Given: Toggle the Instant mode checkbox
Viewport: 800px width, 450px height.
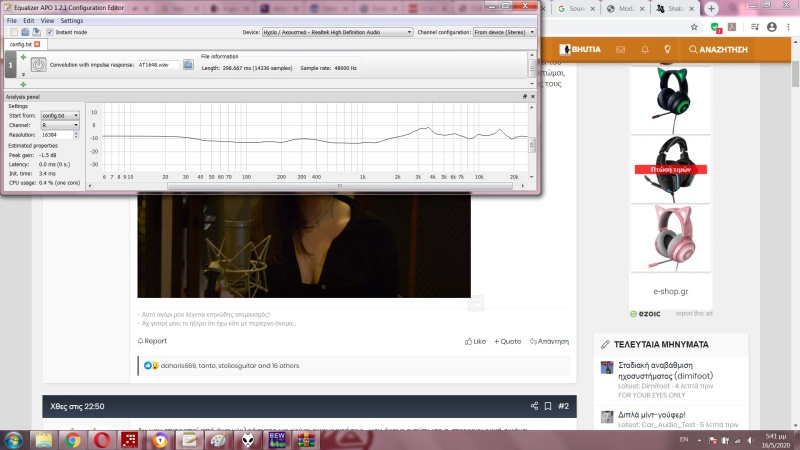Looking at the screenshot, I should click(x=49, y=32).
